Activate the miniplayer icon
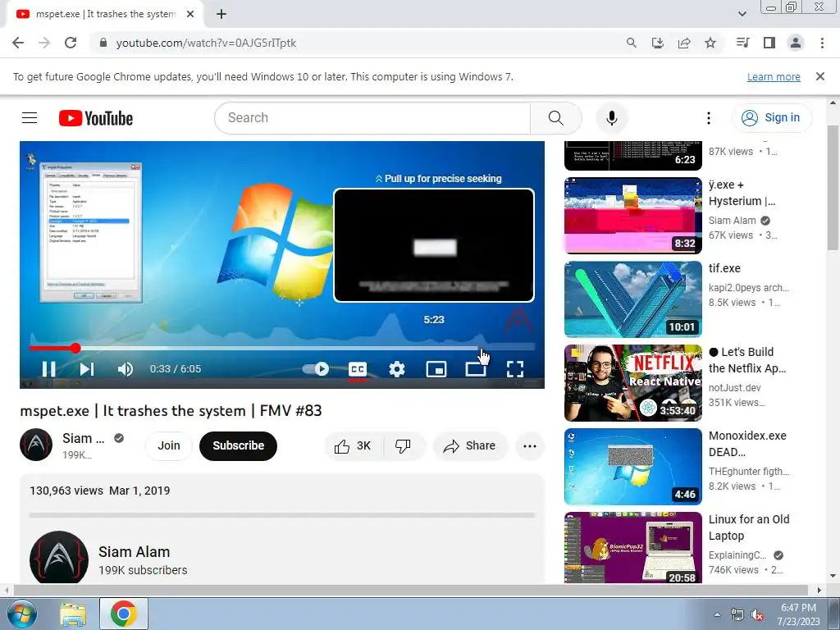The image size is (840, 630). pyautogui.click(x=436, y=369)
